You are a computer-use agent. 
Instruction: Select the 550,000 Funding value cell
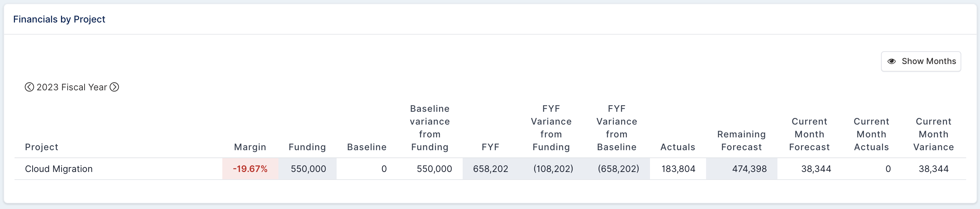(308, 169)
